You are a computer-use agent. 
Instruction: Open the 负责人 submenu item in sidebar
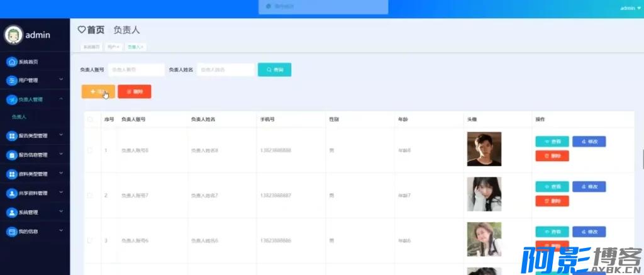point(19,117)
